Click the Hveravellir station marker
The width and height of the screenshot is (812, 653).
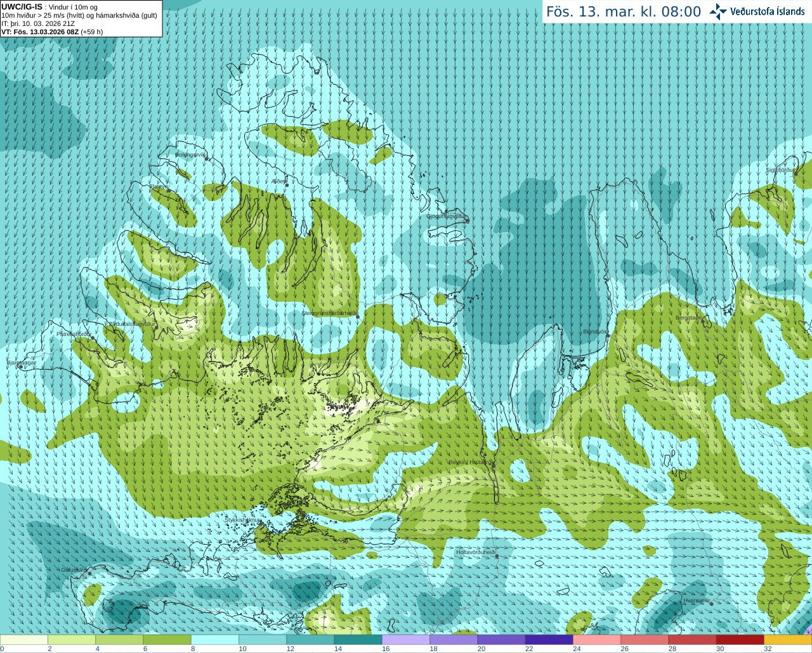(x=711, y=604)
